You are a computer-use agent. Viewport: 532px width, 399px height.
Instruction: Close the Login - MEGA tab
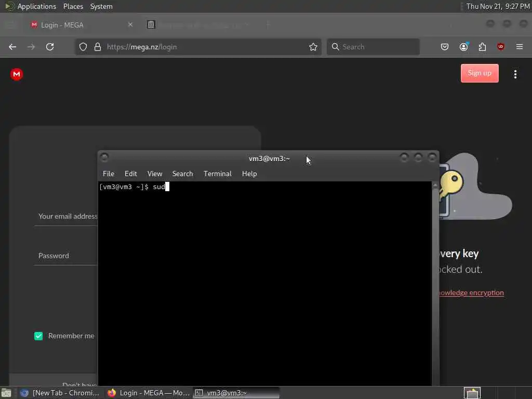coord(130,25)
